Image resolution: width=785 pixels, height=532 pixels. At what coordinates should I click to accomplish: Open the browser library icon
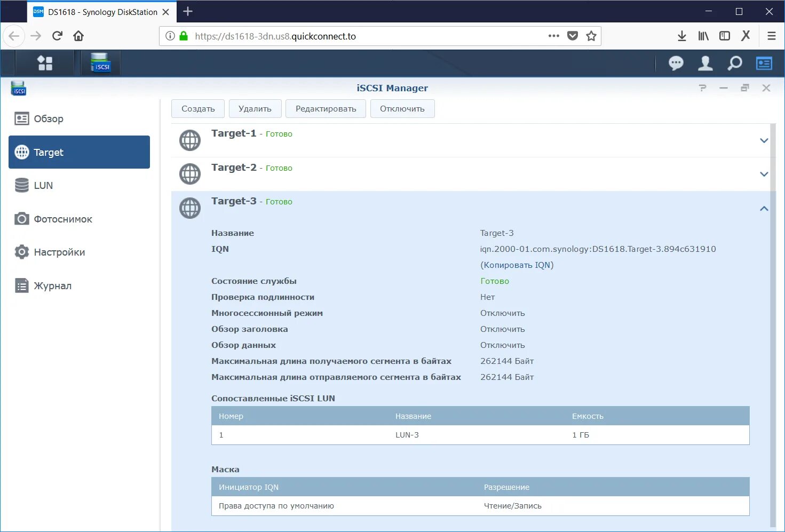click(703, 36)
